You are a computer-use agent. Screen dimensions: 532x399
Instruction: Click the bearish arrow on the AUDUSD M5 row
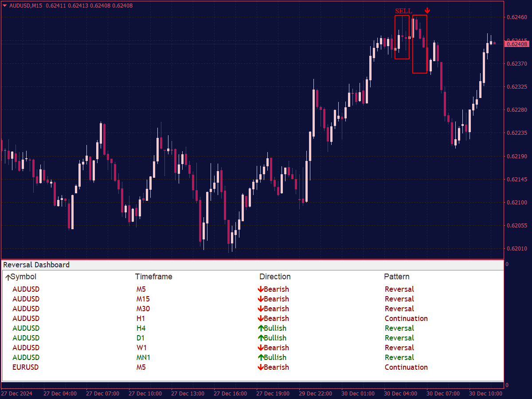(261, 289)
